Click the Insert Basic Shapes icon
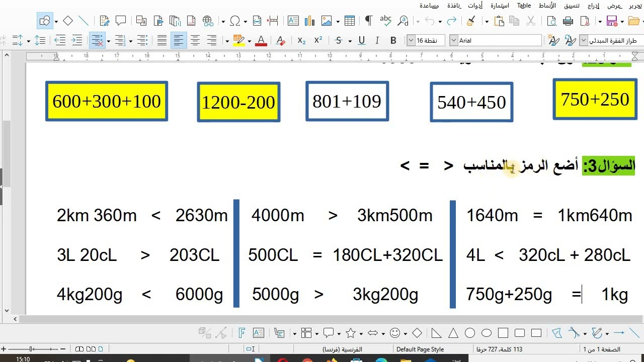Viewport: 644px width, 362px height. 45,21
